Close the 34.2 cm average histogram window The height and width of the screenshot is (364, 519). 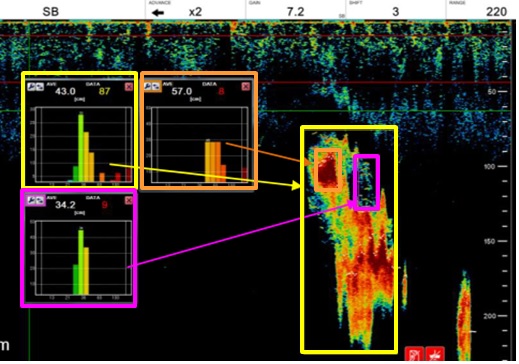(x=129, y=200)
